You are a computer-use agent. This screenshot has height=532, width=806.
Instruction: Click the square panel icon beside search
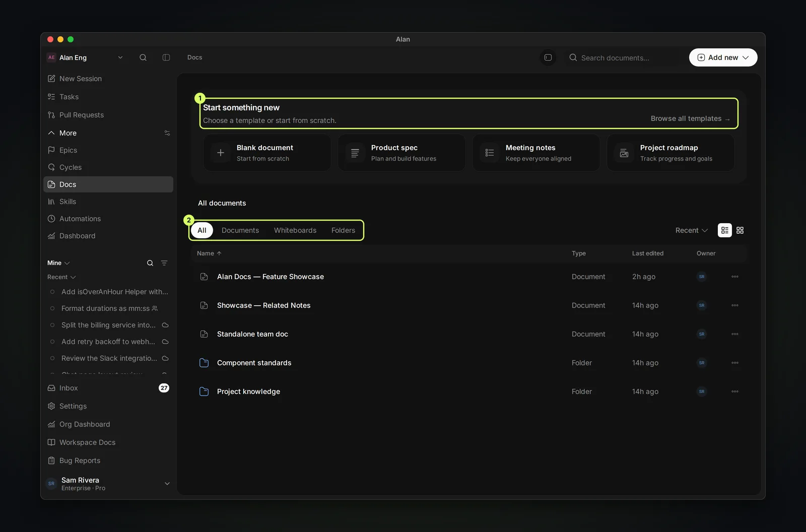pyautogui.click(x=548, y=57)
